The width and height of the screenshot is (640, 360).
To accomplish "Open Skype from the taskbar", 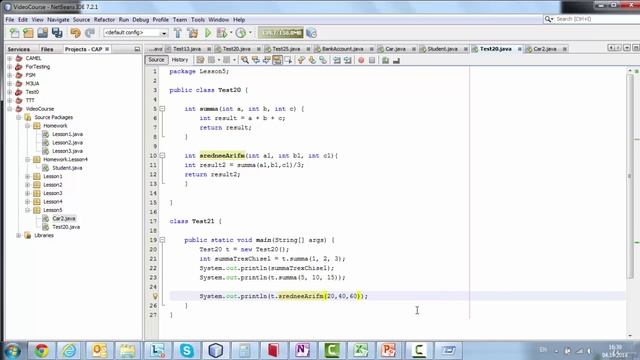I will click(187, 350).
